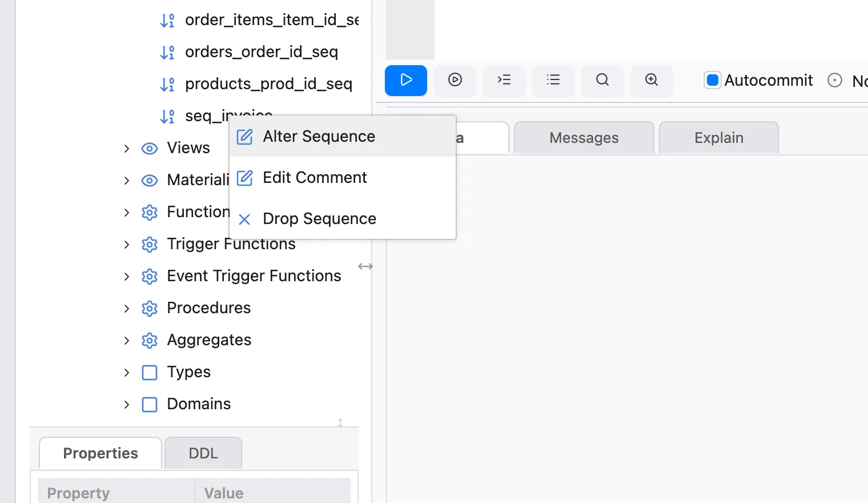The image size is (868, 503).
Task: Expand the Domains tree node
Action: [127, 405]
